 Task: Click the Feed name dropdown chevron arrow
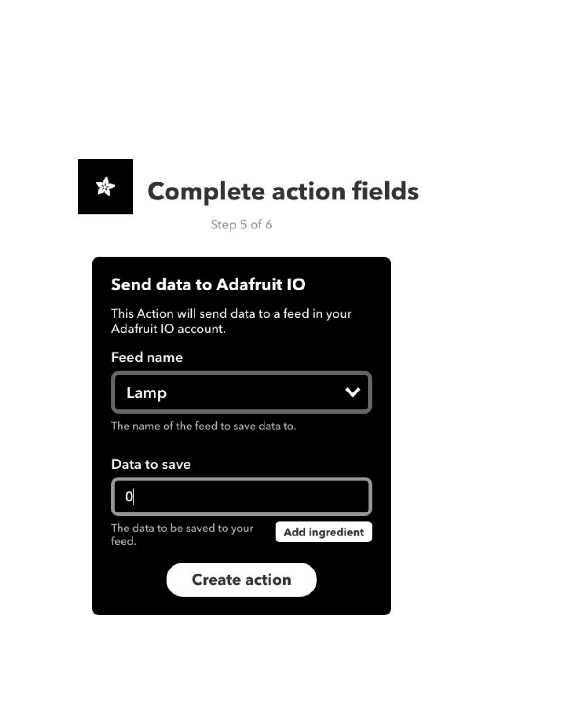(x=352, y=392)
